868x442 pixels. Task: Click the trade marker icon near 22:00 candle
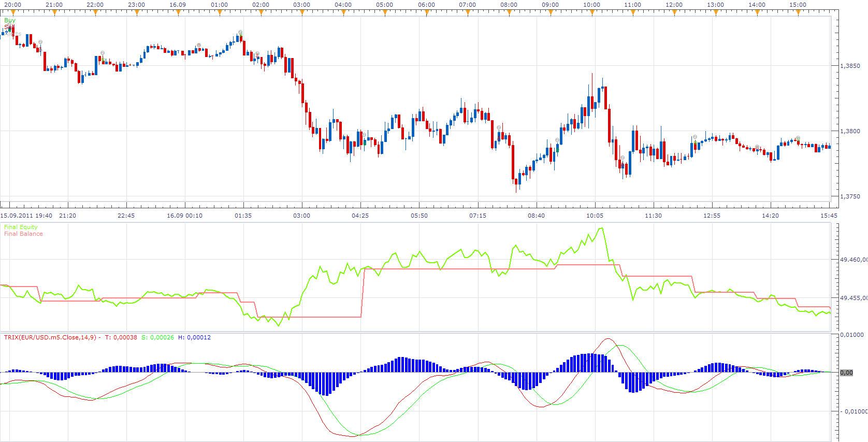(103, 53)
